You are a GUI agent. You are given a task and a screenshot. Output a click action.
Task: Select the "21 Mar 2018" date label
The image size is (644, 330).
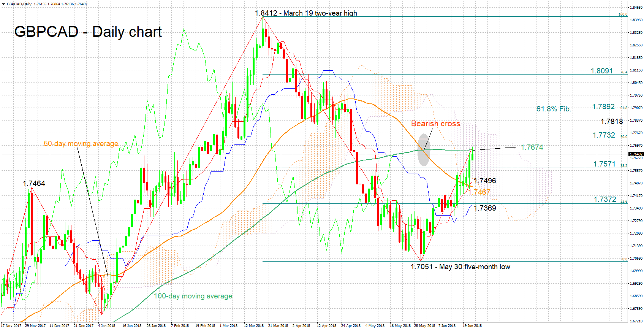pyautogui.click(x=278, y=326)
